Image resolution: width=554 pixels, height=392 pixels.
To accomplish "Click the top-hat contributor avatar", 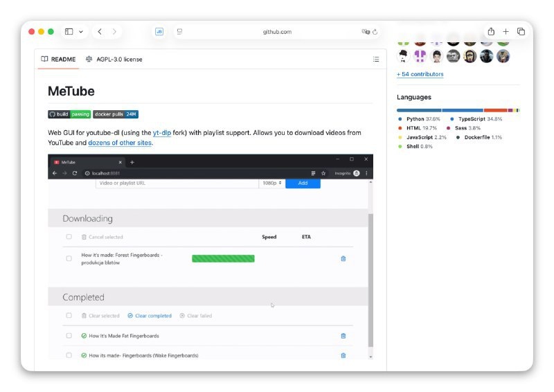I will (x=403, y=56).
